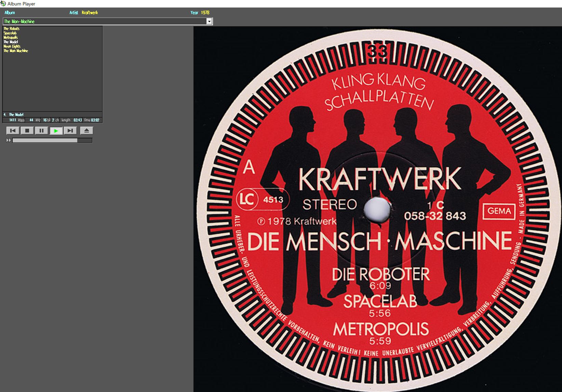Click the 1978 year value
562x392 pixels.
tap(205, 13)
